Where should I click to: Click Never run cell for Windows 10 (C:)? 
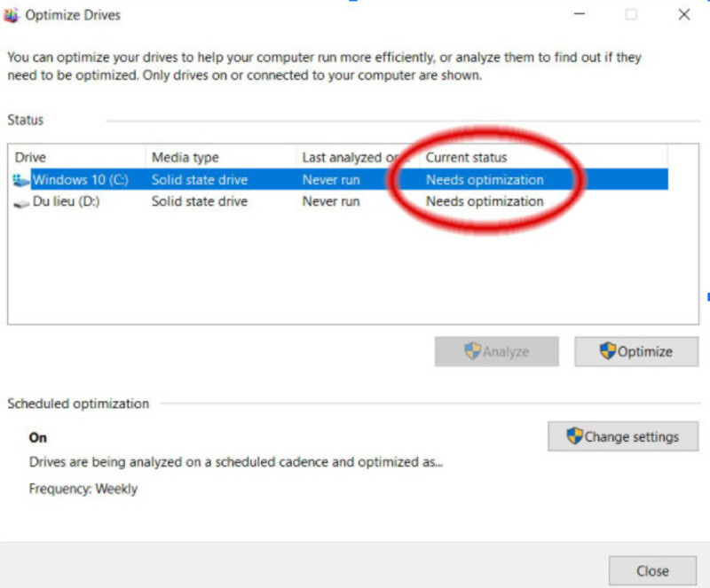(331, 180)
